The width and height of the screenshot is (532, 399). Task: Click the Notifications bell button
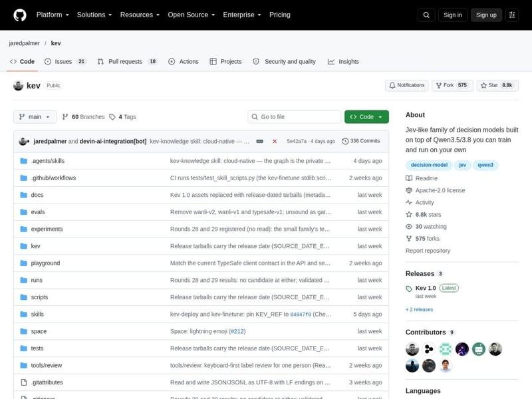[407, 86]
